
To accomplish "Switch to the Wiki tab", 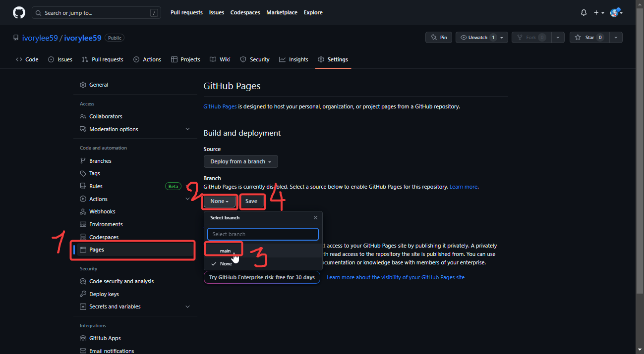I will pos(220,59).
